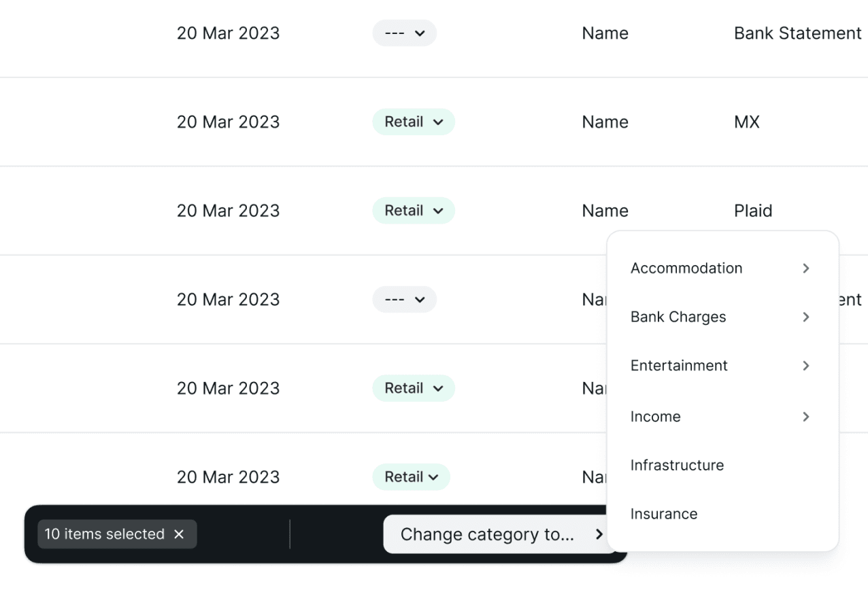
Task: Choose the Infrastructure category
Action: [677, 465]
